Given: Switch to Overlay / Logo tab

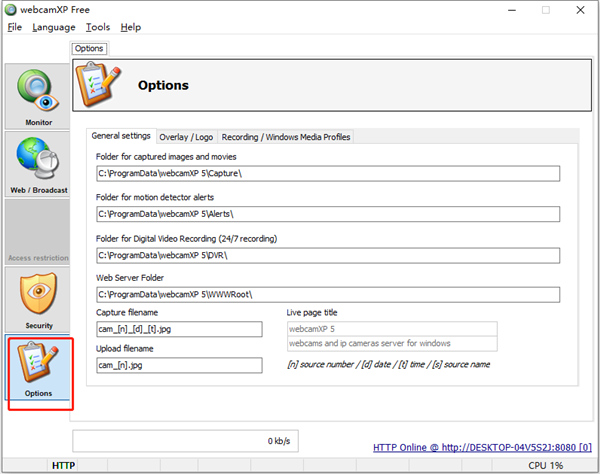Looking at the screenshot, I should coord(186,137).
